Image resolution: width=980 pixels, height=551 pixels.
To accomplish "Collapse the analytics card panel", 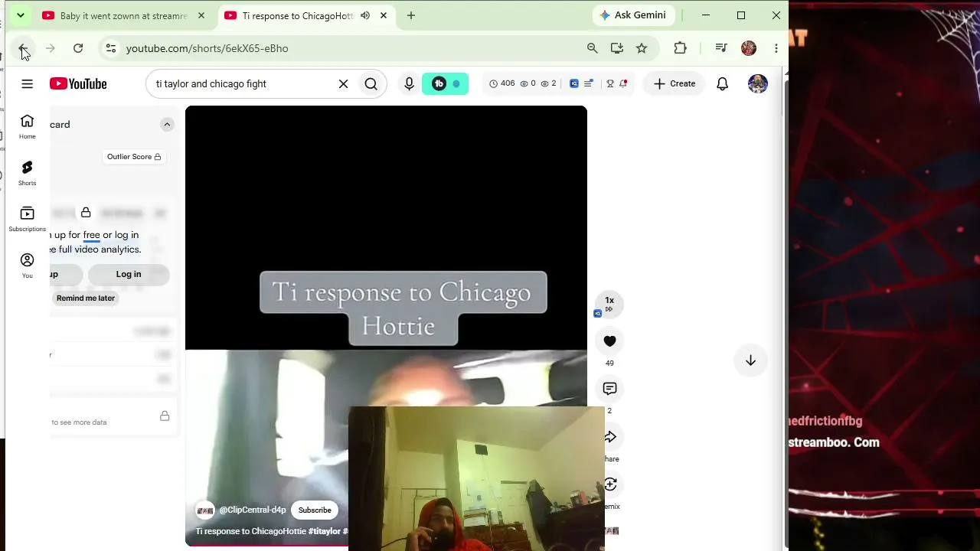I will [x=167, y=124].
